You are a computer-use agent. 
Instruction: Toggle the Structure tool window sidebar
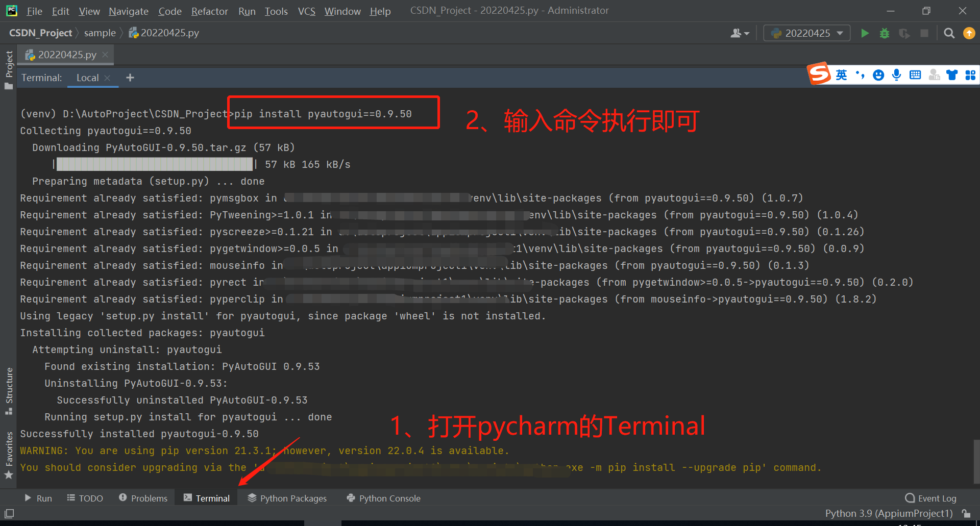(9, 391)
